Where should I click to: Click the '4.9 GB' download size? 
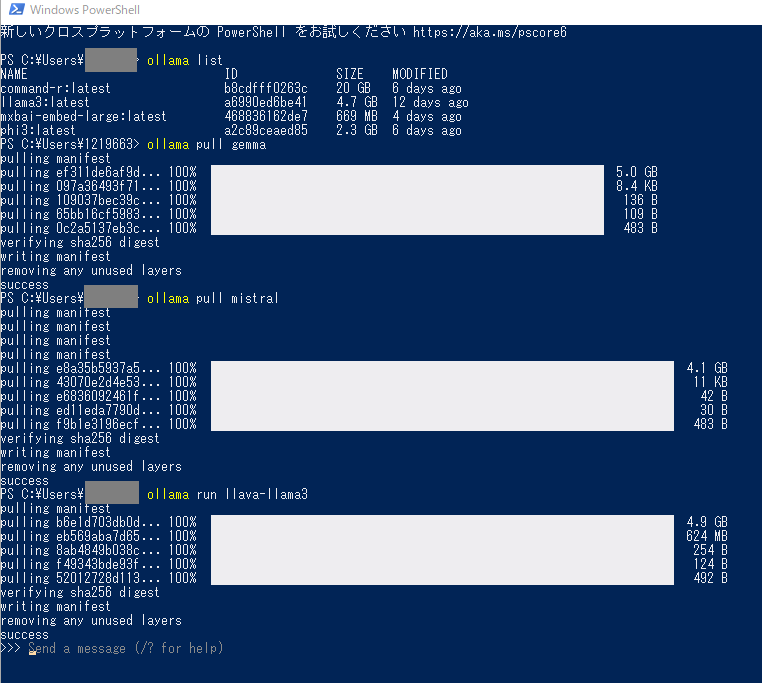pos(707,522)
